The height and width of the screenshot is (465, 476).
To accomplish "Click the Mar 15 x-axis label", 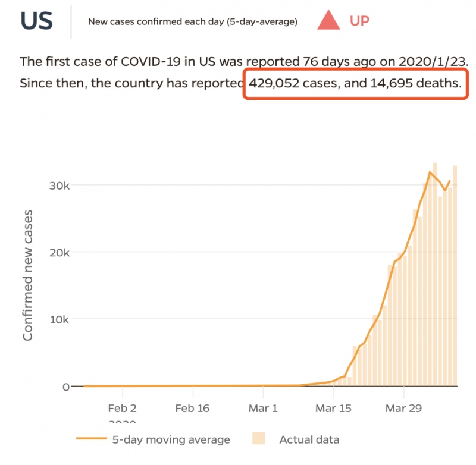I will click(x=334, y=409).
